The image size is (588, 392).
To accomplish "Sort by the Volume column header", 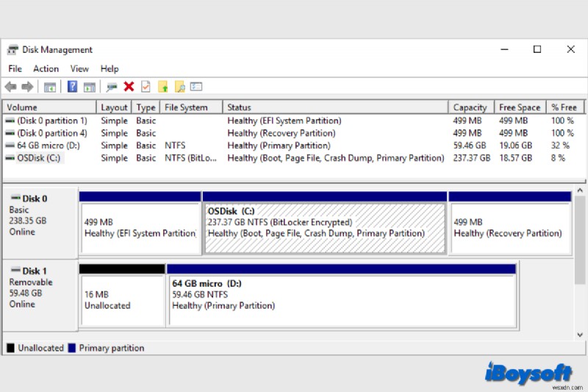I will pos(49,107).
